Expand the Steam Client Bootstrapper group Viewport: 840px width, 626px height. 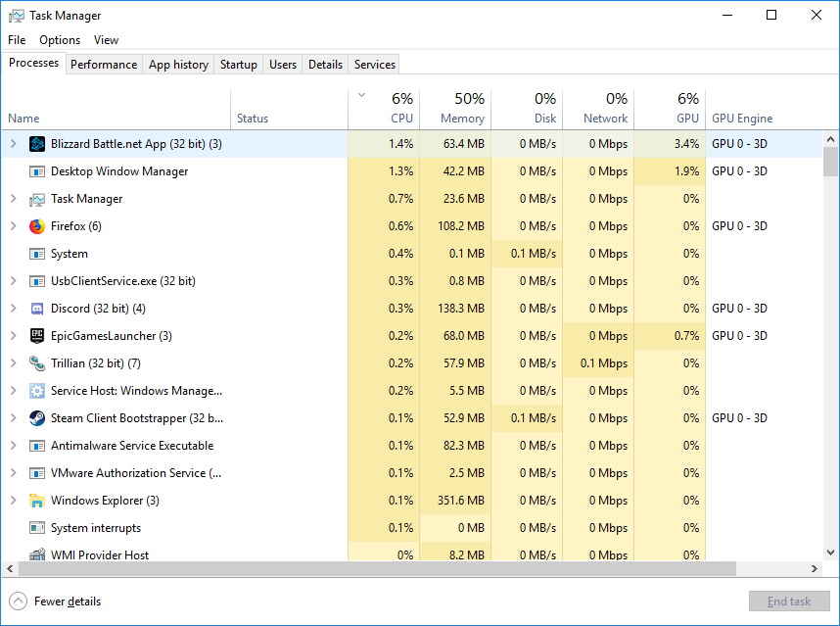(x=14, y=418)
